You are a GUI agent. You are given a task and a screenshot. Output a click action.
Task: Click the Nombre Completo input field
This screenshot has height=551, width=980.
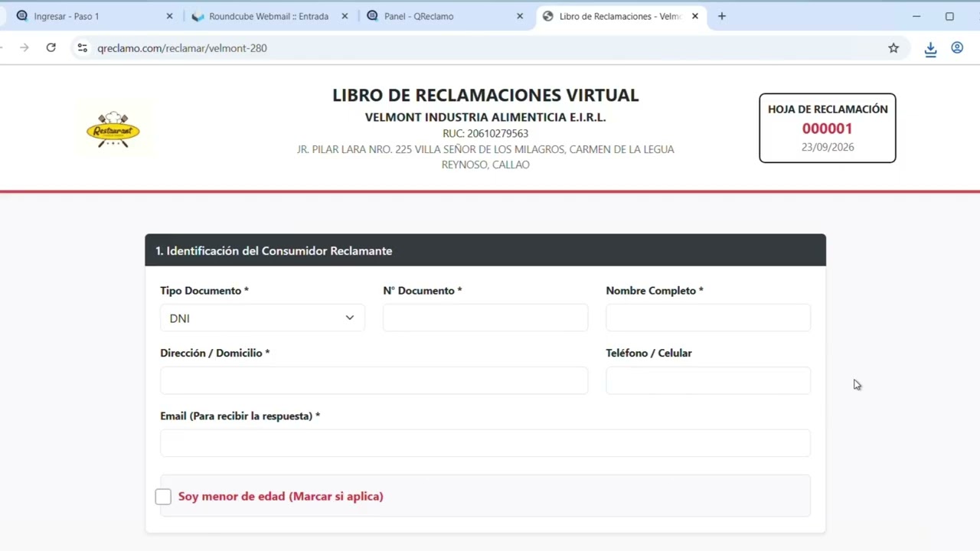(x=708, y=318)
